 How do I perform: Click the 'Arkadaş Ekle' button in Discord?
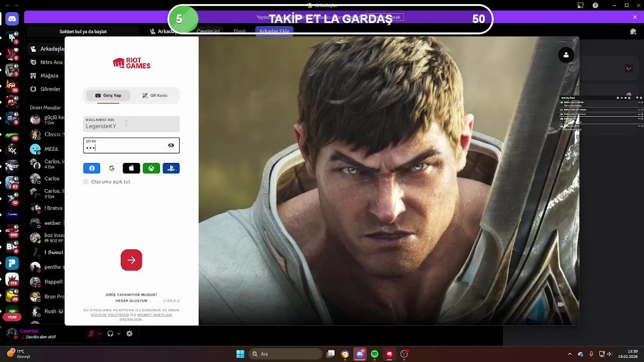274,31
